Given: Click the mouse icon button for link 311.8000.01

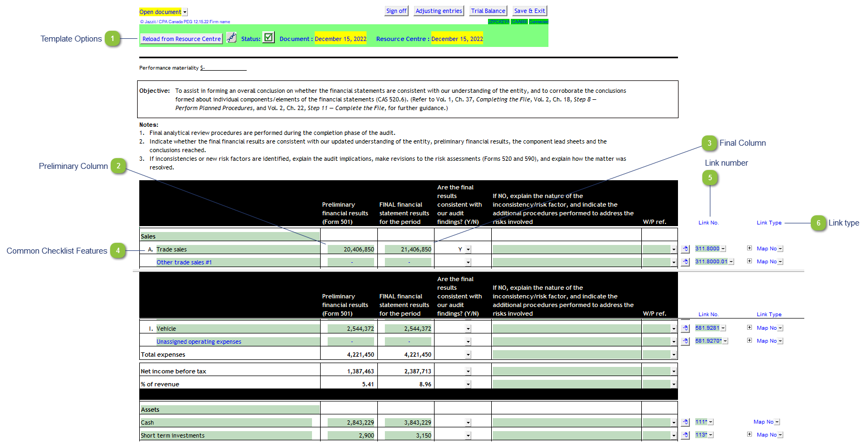Looking at the screenshot, I should [685, 262].
